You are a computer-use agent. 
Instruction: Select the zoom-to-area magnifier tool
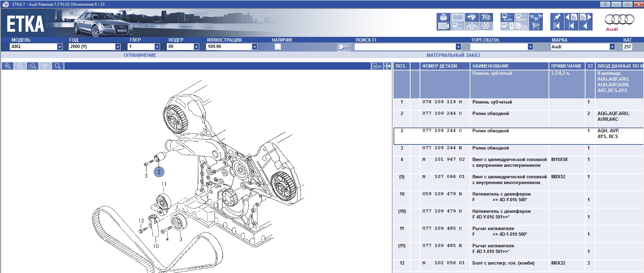pyautogui.click(x=32, y=66)
